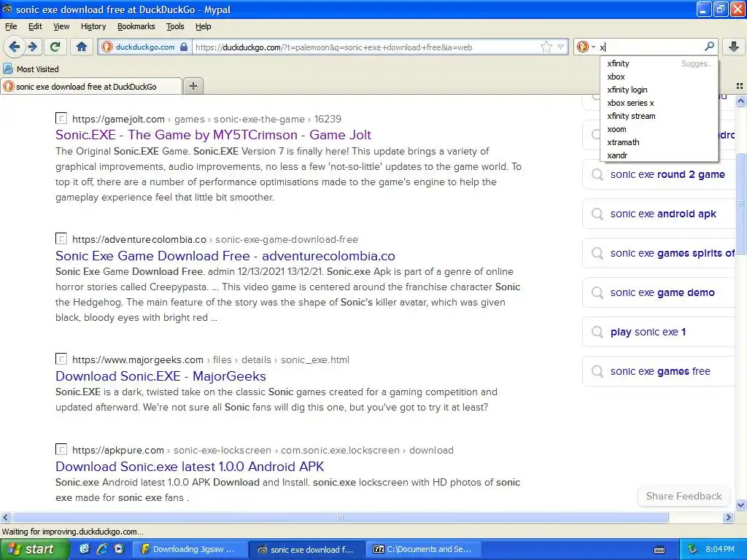Choose the xtramath suggestion
Screen dimensions: 747x560
(x=659, y=142)
